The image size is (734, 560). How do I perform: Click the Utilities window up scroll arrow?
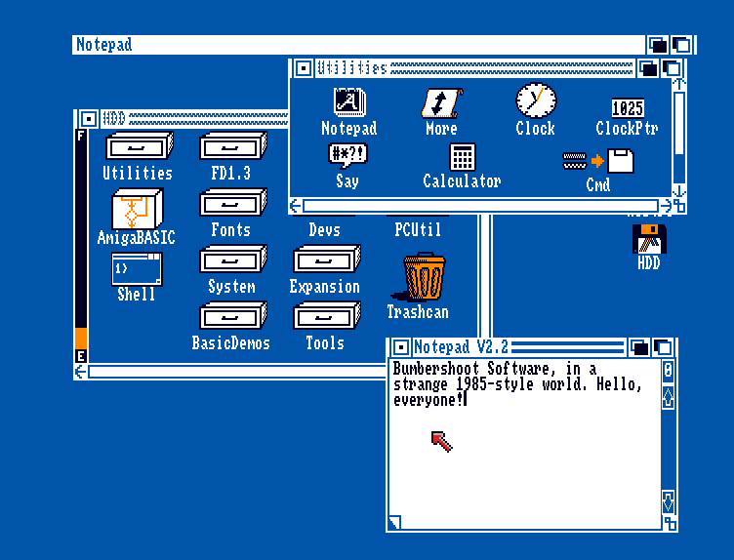(678, 85)
